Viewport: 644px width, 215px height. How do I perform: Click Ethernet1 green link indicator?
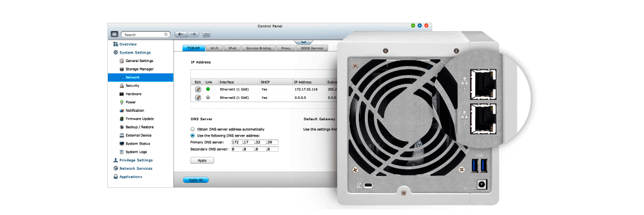(x=208, y=89)
